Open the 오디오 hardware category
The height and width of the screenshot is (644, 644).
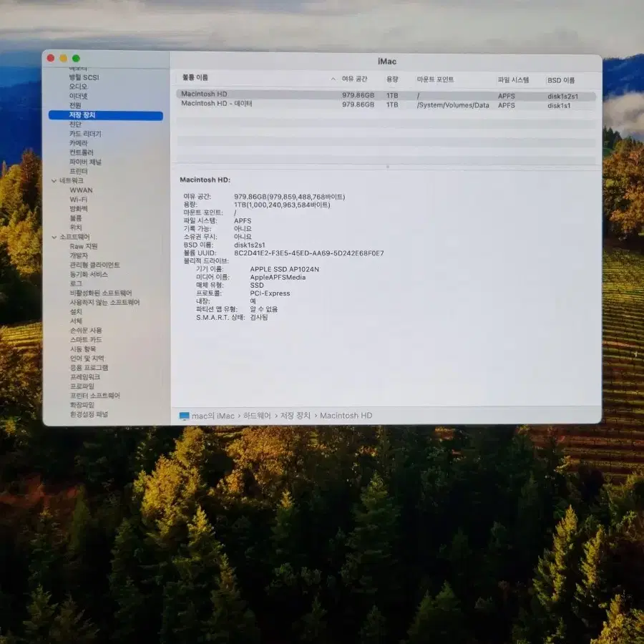point(78,87)
